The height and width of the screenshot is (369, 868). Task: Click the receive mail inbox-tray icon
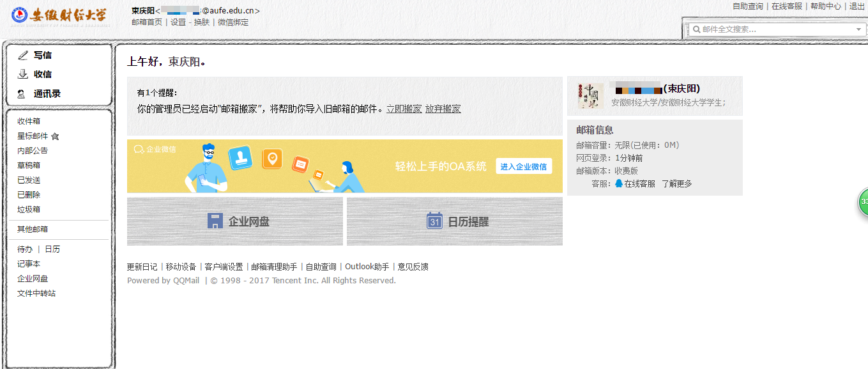click(23, 74)
